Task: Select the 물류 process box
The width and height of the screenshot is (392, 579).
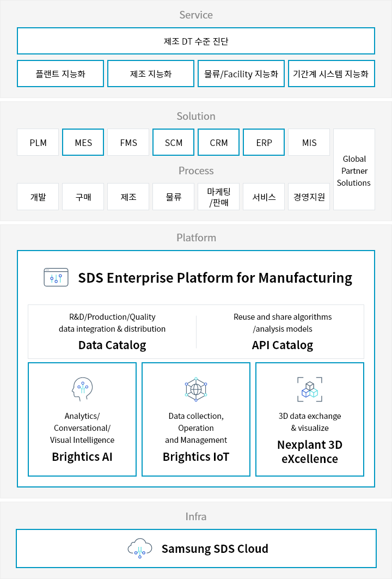Action: (x=174, y=197)
